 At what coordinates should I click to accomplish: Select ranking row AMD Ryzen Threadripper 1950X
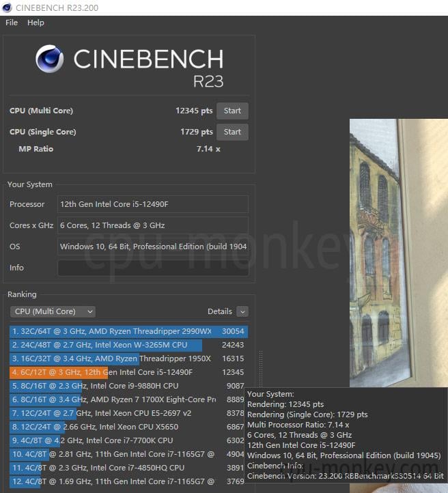(128, 358)
